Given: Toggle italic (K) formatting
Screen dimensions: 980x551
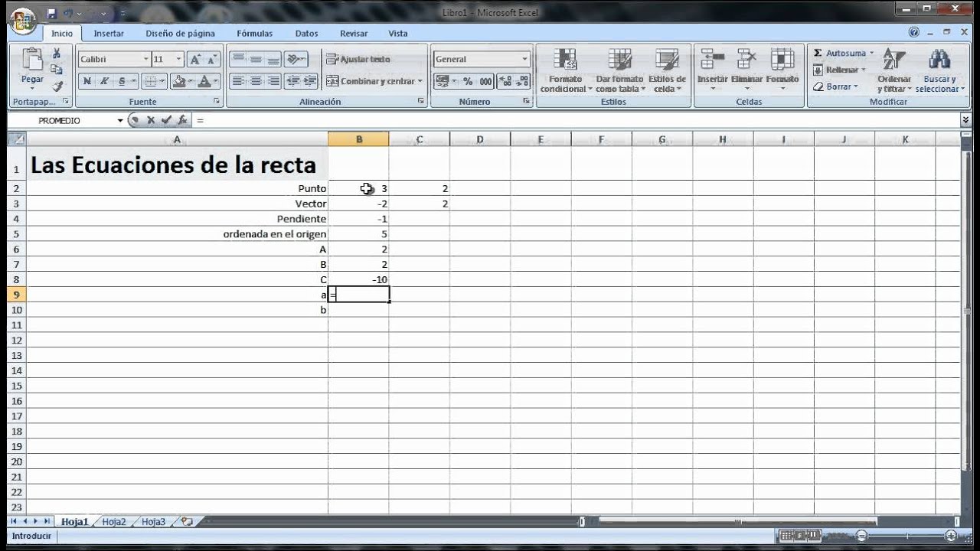Looking at the screenshot, I should (x=104, y=81).
